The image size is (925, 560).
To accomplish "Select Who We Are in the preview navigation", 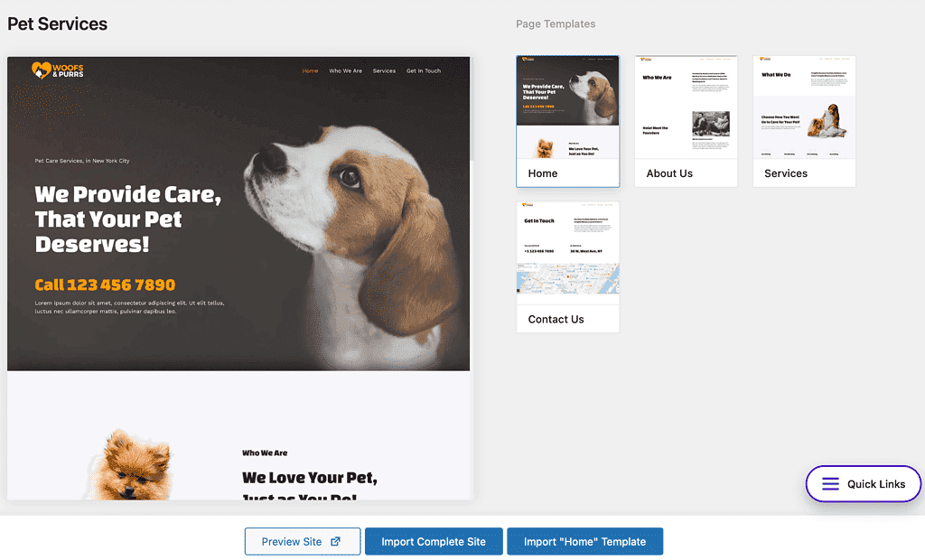I will click(345, 70).
